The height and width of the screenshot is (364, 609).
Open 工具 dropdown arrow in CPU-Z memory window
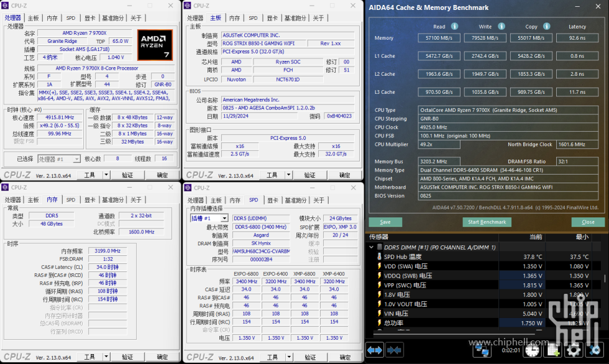tap(106, 357)
